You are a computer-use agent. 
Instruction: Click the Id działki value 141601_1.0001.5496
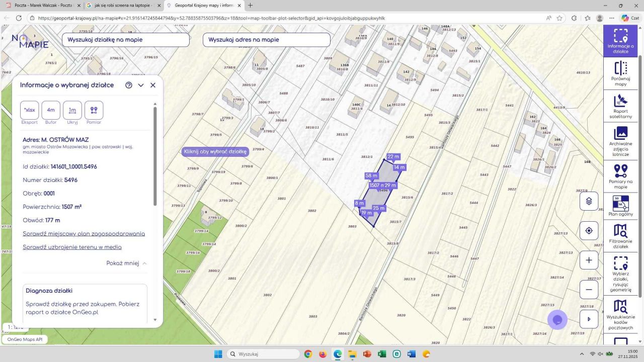coord(73,166)
